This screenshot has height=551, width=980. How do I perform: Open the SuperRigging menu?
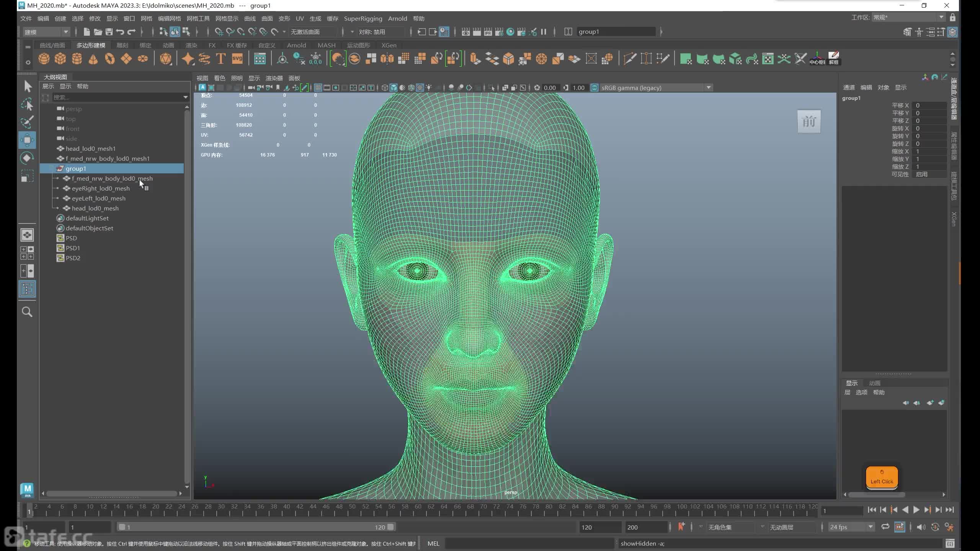(x=363, y=18)
